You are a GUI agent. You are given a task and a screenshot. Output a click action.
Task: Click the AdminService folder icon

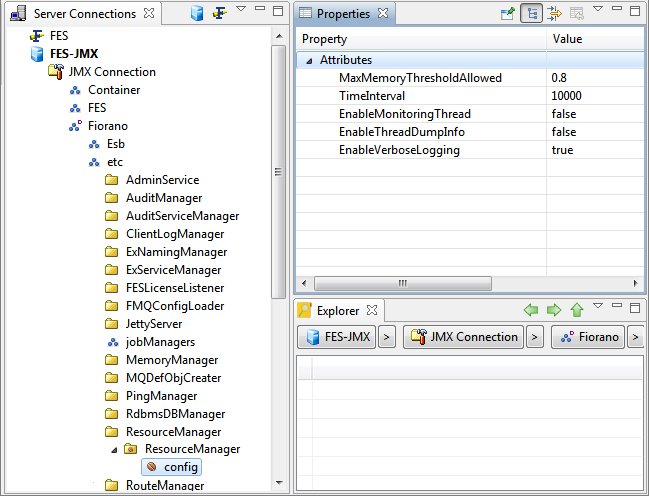click(x=111, y=180)
